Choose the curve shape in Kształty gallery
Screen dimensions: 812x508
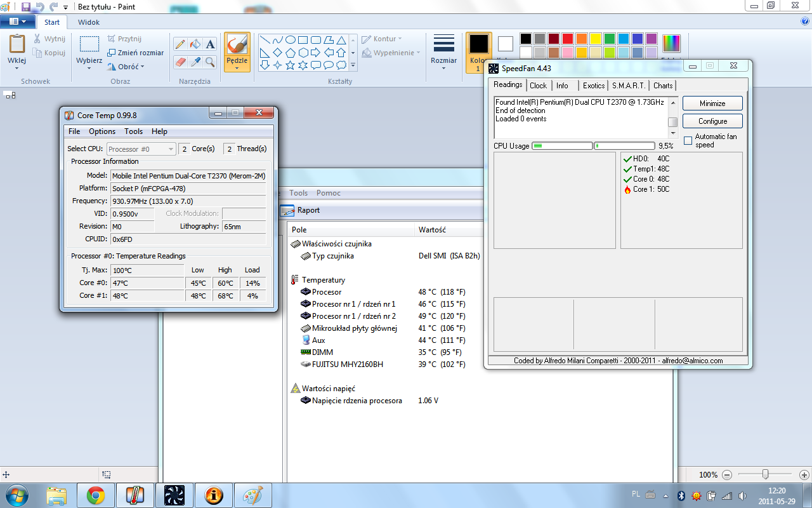[278, 40]
